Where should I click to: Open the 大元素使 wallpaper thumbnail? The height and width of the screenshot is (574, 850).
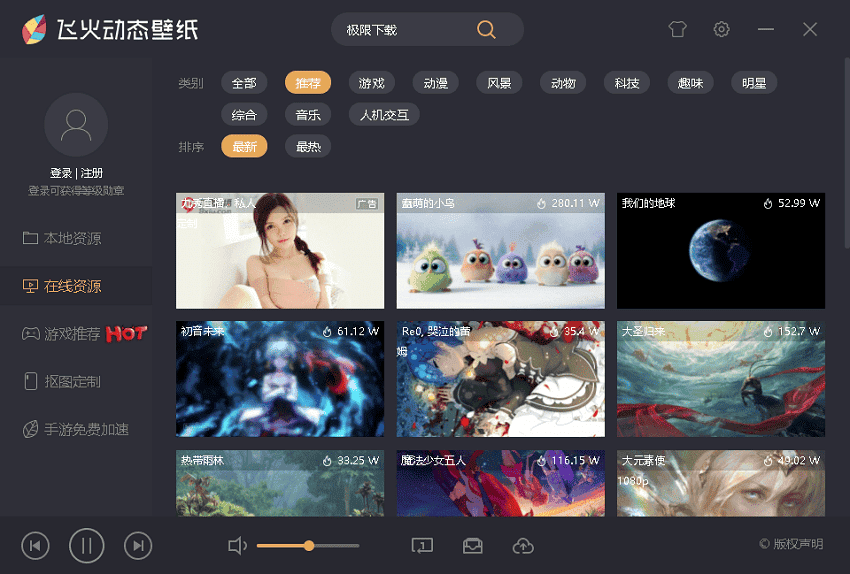[721, 483]
